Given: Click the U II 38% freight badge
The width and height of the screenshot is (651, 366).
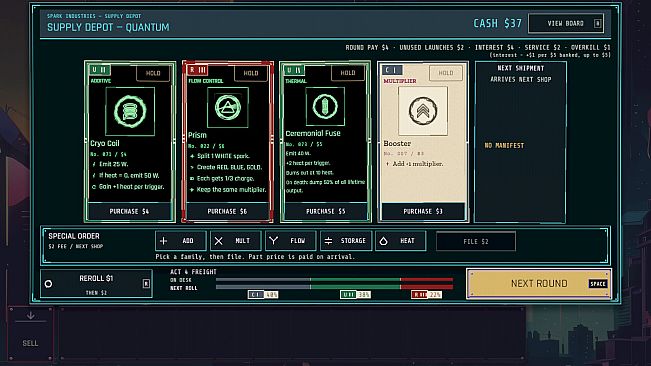Looking at the screenshot, I should point(355,295).
